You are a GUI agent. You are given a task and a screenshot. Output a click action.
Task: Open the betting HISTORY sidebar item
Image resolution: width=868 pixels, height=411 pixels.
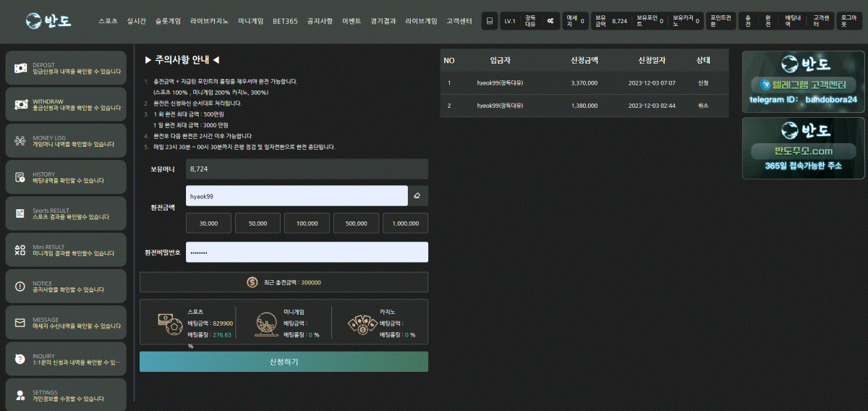(65, 177)
